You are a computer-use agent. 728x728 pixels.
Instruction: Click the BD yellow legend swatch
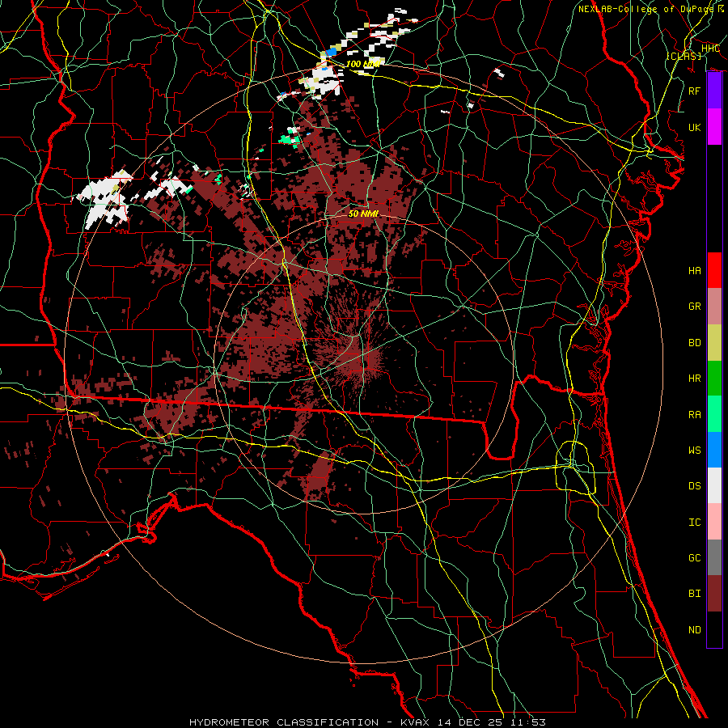coord(714,342)
